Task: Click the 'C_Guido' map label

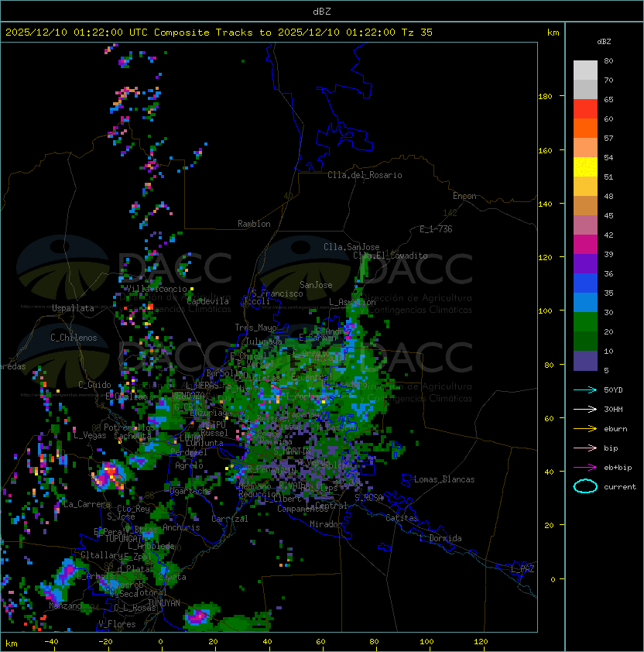Action: (94, 385)
